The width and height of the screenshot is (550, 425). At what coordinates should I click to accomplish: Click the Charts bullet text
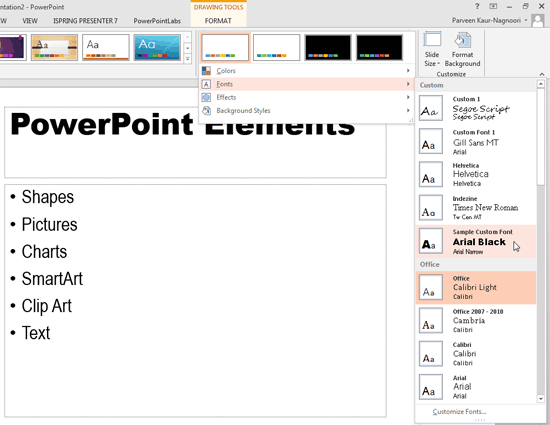(44, 251)
